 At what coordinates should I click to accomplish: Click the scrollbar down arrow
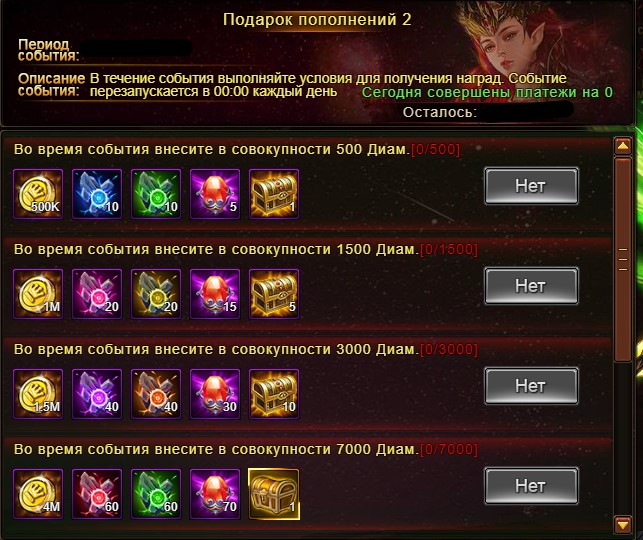(x=623, y=525)
